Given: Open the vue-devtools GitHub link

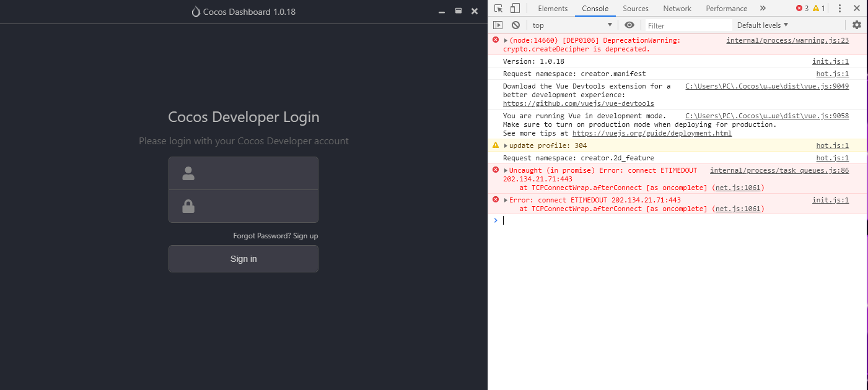Looking at the screenshot, I should (x=578, y=103).
